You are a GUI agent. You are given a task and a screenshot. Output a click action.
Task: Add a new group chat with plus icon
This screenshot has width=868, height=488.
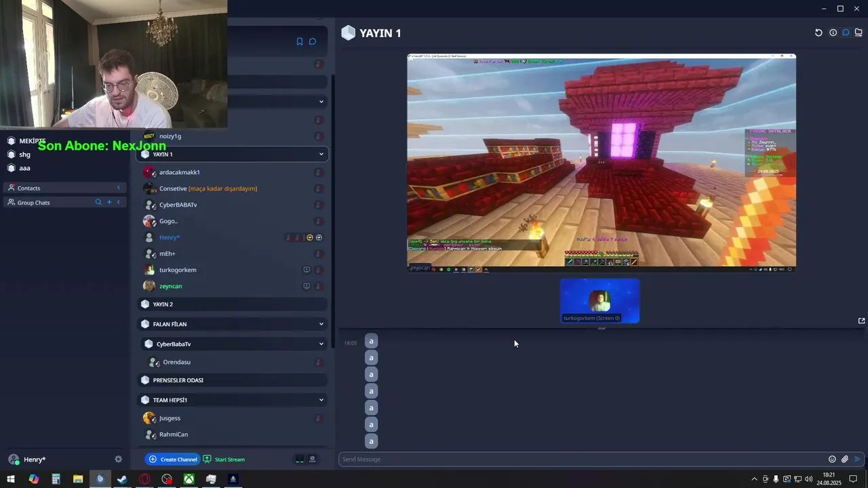click(x=108, y=202)
